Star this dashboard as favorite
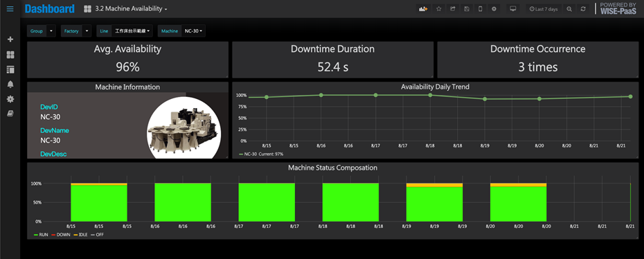644x259 pixels. (x=438, y=8)
